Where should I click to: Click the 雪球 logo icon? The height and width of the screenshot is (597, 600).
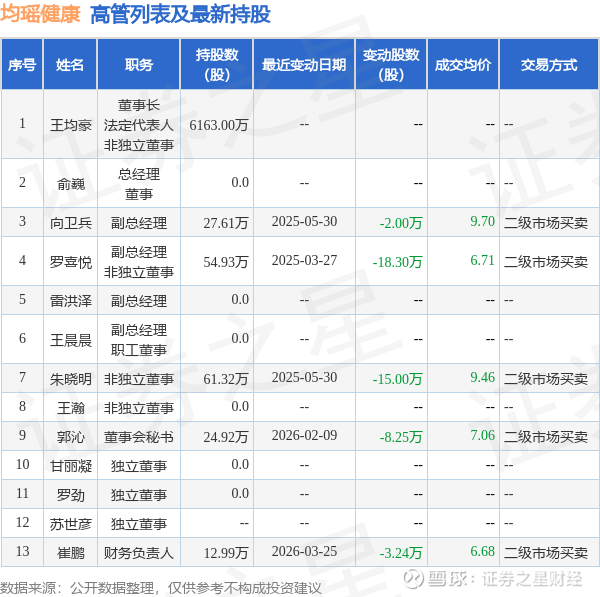tap(414, 578)
